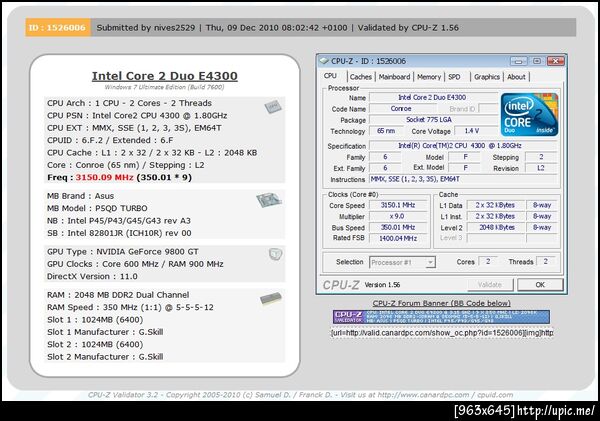This screenshot has width=600, height=421.
Task: Click the motherboard icon beside MB Brand
Action: click(x=269, y=200)
